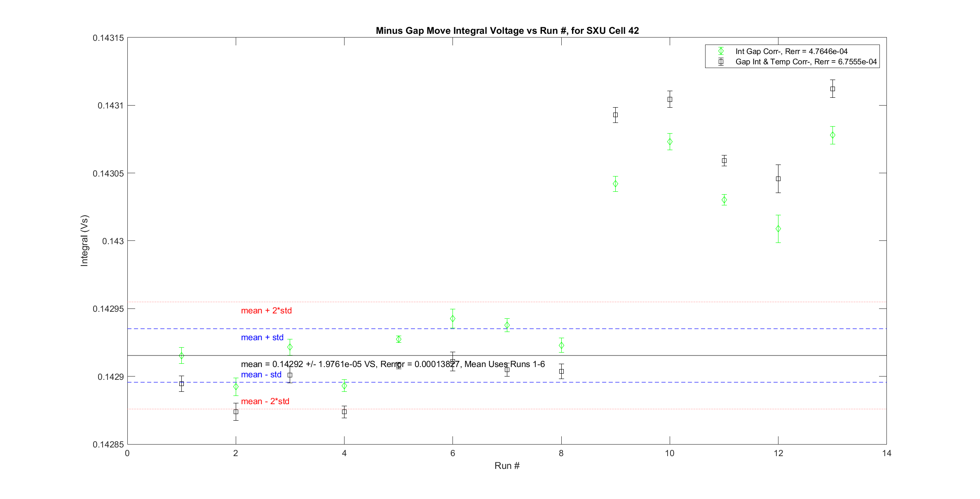The image size is (980, 499).
Task: Click the x-axis tick label 14
Action: (886, 453)
